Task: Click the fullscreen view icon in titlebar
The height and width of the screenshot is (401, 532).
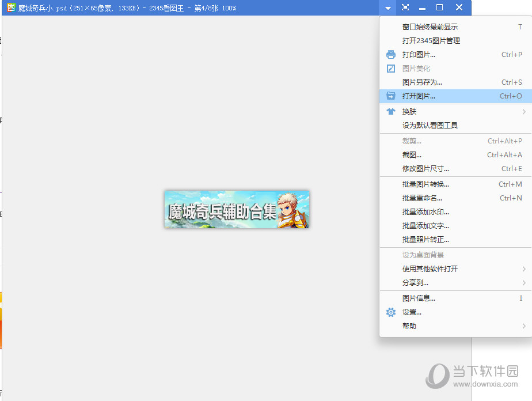Action: click(x=405, y=7)
